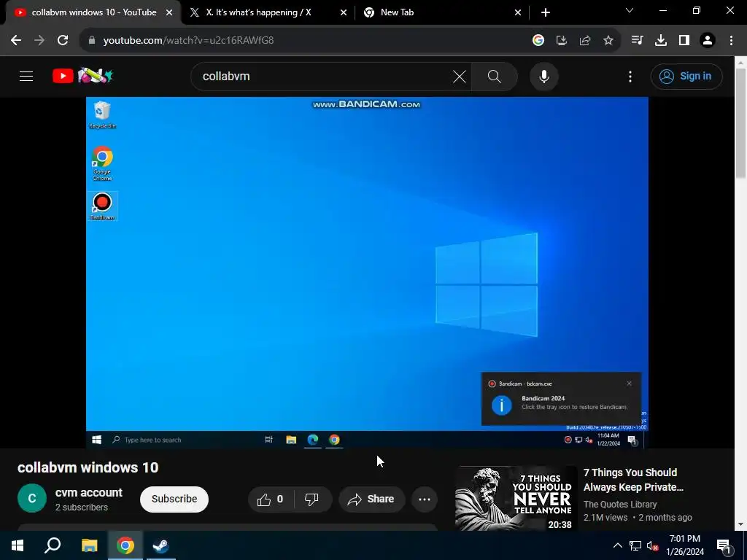Open cvm account channel avatar
The height and width of the screenshot is (560, 747).
pos(32,498)
